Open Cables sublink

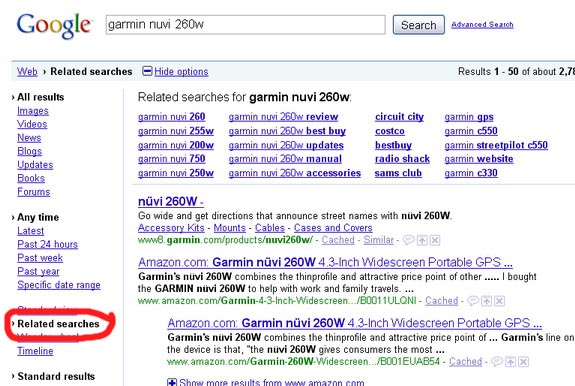pyautogui.click(x=270, y=228)
